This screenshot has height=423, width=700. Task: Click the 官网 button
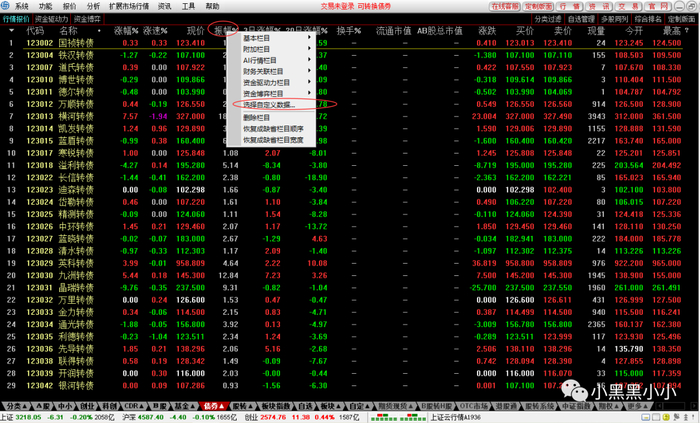click(x=658, y=6)
